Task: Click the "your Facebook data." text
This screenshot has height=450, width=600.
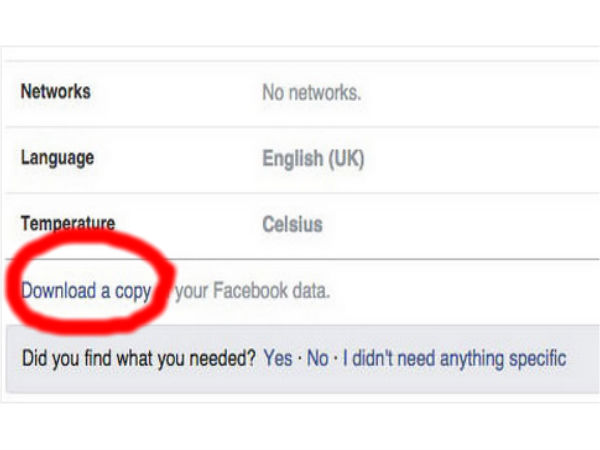Action: pos(251,291)
